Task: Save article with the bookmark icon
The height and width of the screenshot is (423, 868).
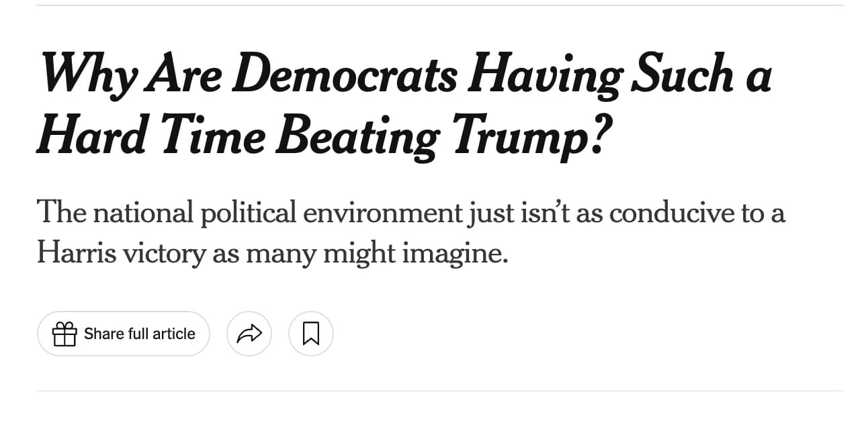Action: click(311, 334)
